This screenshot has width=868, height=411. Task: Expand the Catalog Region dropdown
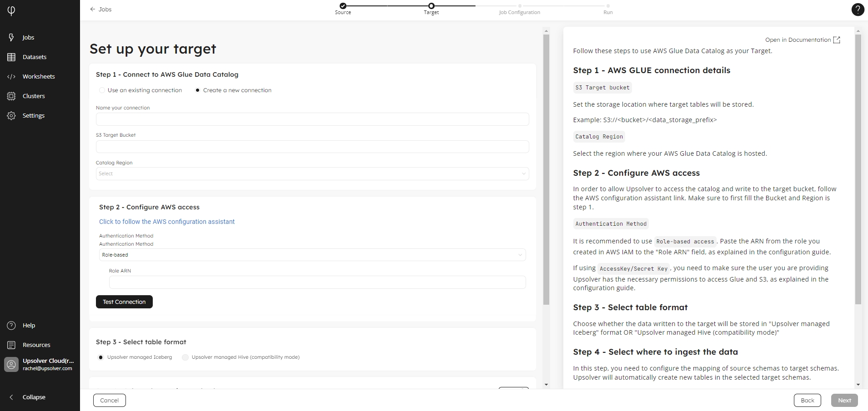click(312, 173)
